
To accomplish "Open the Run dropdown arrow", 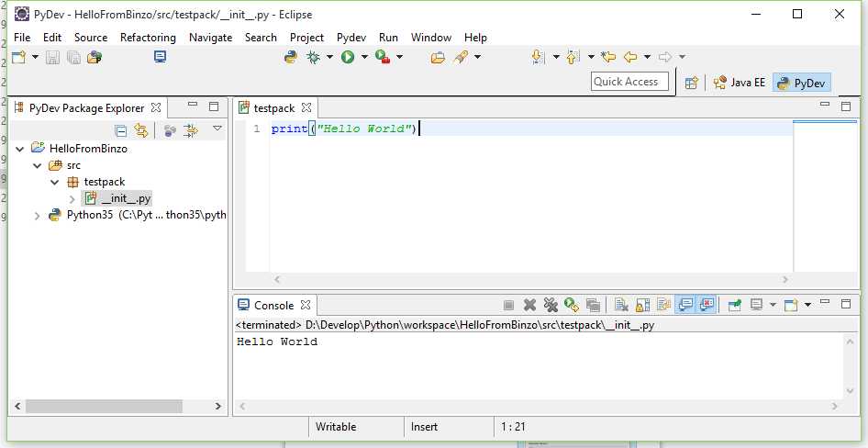I will click(364, 57).
